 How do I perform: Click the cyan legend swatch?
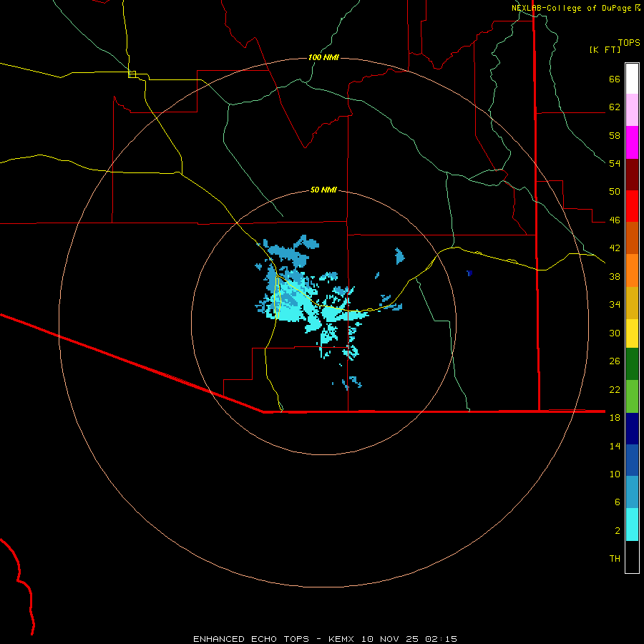tap(632, 525)
